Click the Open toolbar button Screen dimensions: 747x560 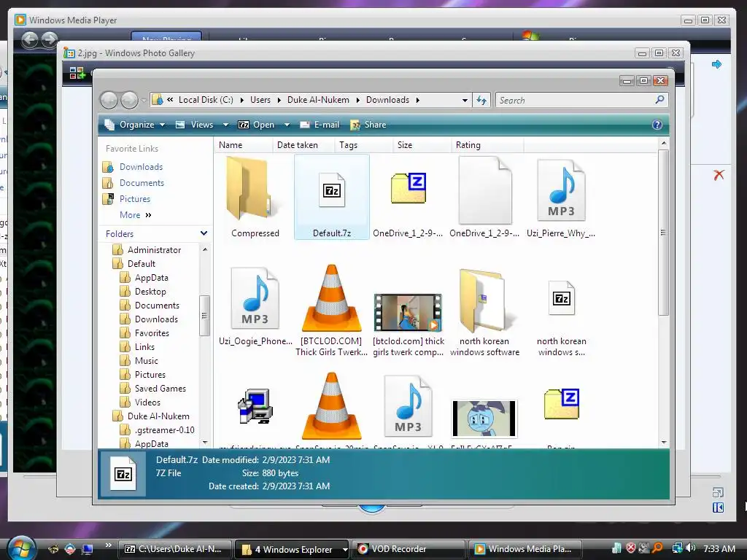click(x=257, y=125)
